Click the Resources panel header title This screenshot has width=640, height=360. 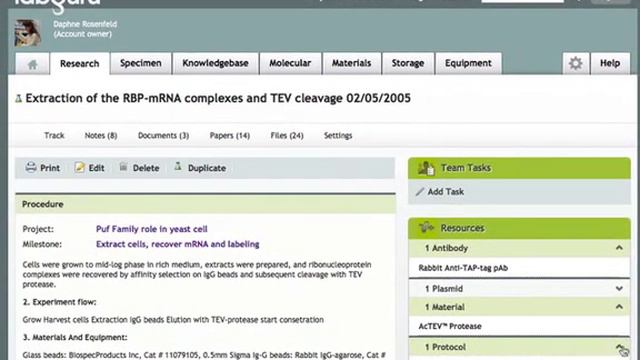pyautogui.click(x=462, y=228)
